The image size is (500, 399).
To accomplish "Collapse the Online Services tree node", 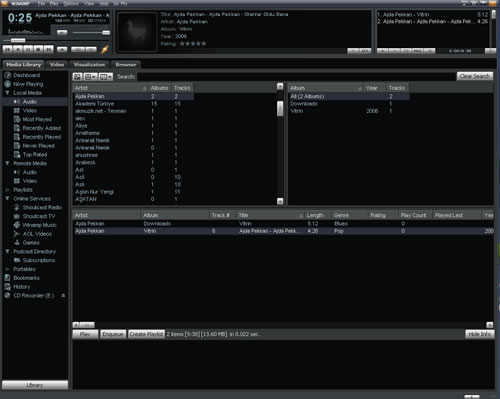I will [7, 198].
